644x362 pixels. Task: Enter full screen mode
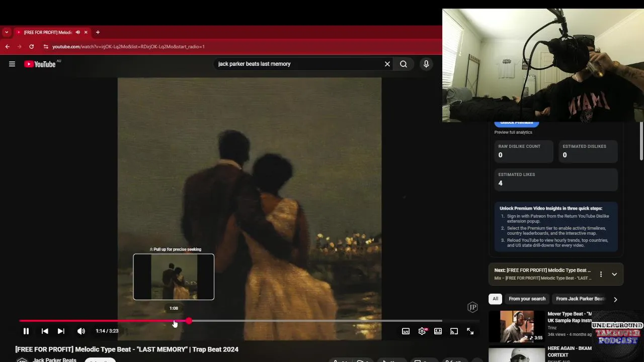coord(470,331)
